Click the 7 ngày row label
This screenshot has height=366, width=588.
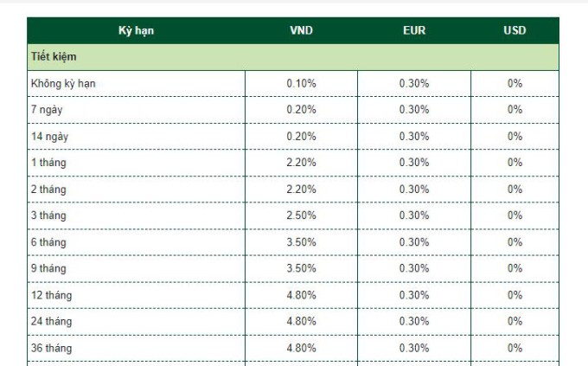click(47, 110)
